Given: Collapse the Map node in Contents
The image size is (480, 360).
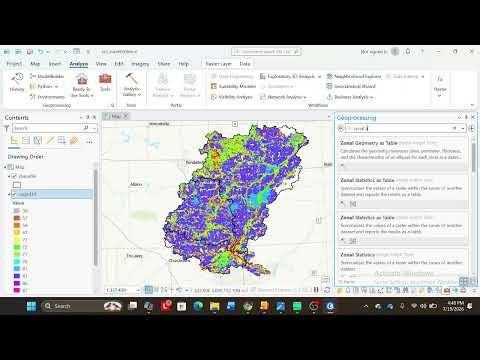Looking at the screenshot, I should tap(5, 167).
